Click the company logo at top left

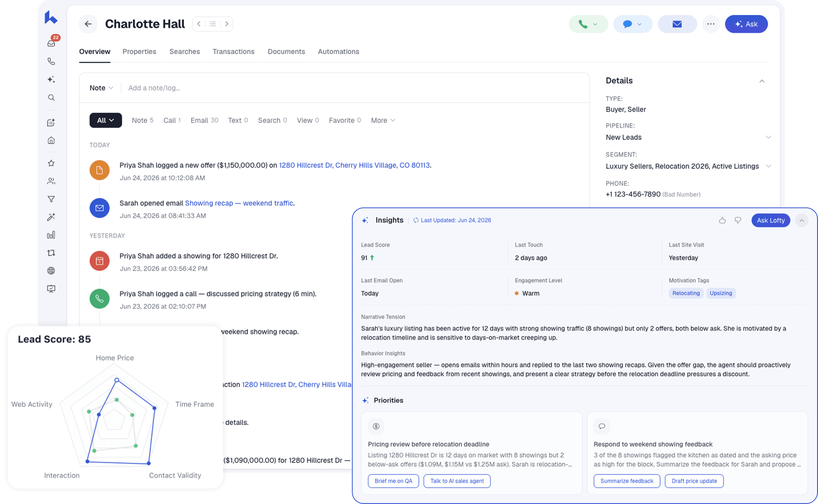(51, 17)
